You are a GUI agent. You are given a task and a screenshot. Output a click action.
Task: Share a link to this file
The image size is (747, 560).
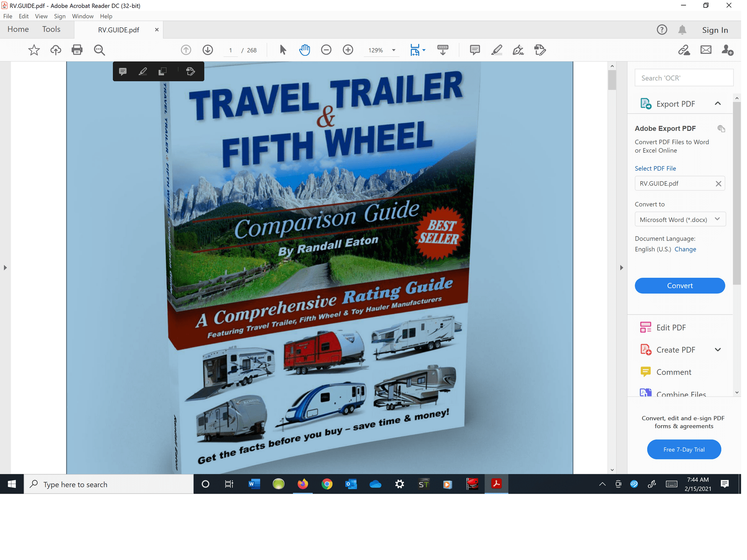pyautogui.click(x=684, y=50)
